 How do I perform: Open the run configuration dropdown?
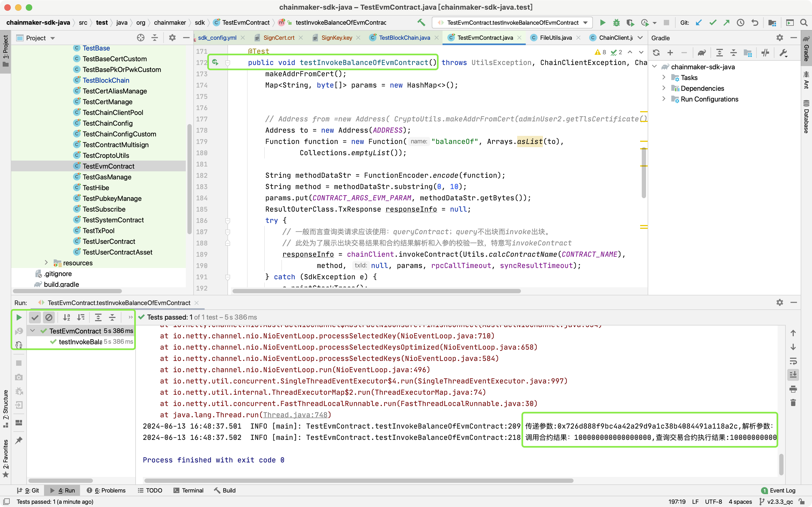tap(585, 23)
